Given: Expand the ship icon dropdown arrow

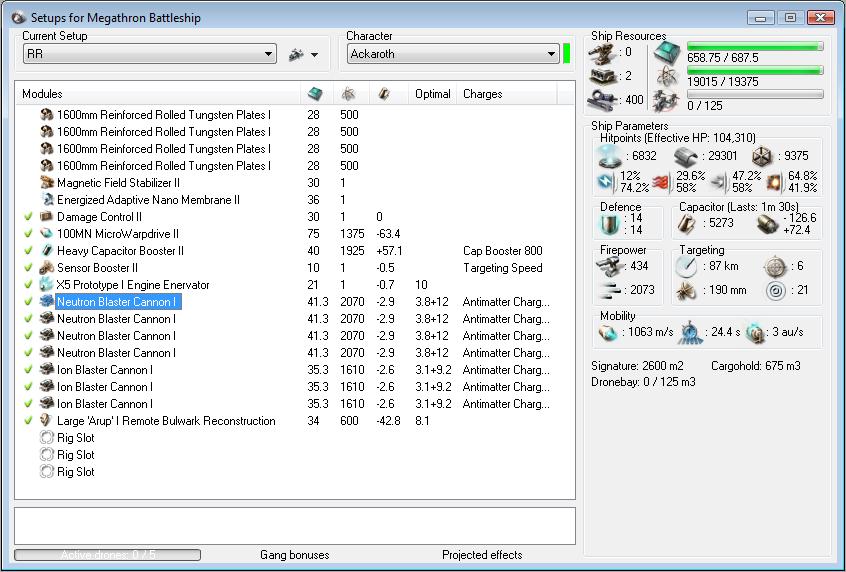Looking at the screenshot, I should tap(314, 55).
